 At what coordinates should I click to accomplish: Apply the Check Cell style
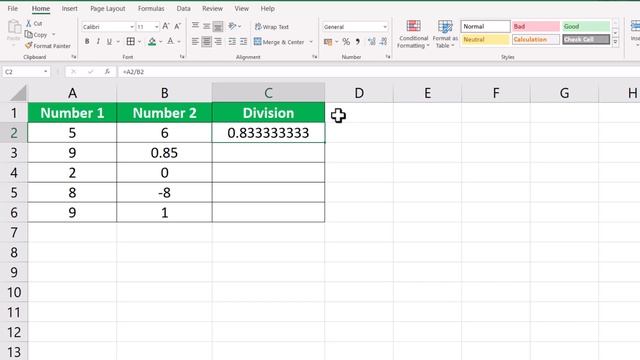click(x=586, y=40)
